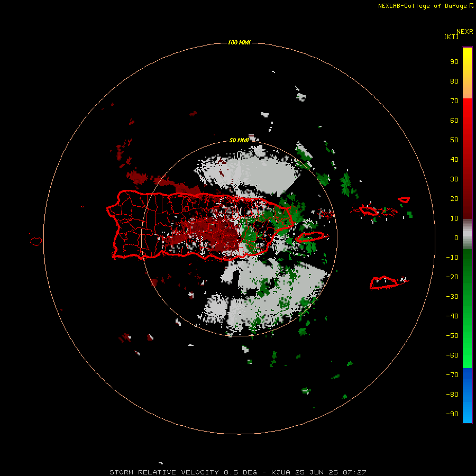Click the positive 30 scale value
The width and height of the screenshot is (476, 476).
(x=454, y=179)
